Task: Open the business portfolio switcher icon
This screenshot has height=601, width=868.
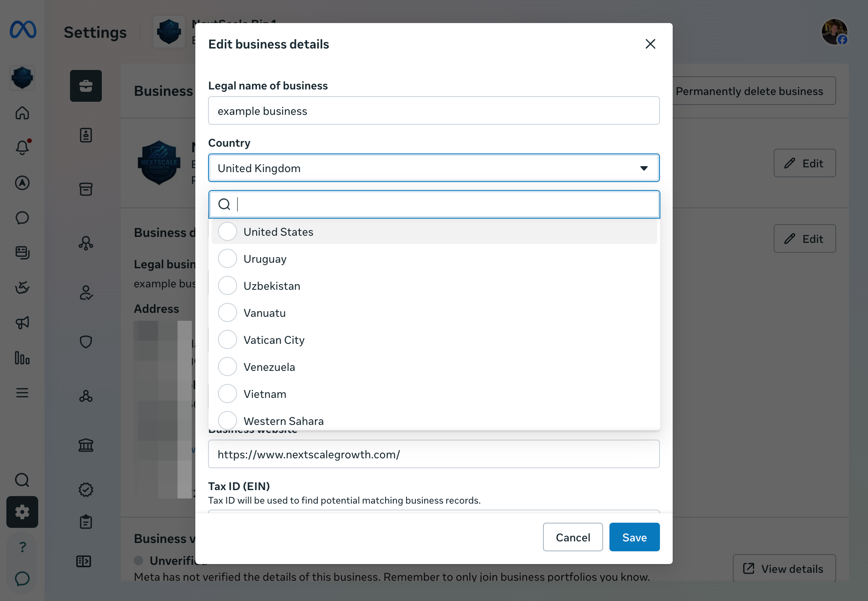Action: coord(22,78)
